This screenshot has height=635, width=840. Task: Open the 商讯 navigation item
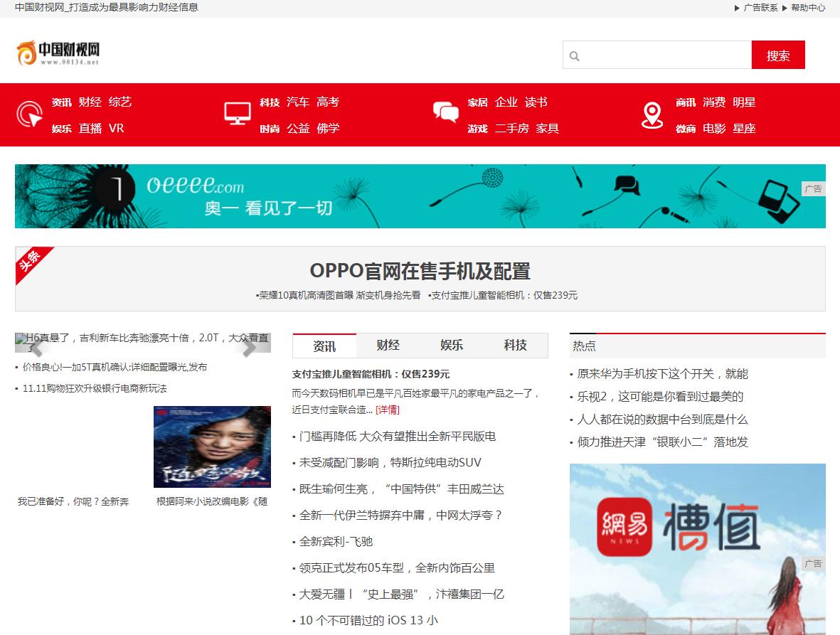point(686,102)
